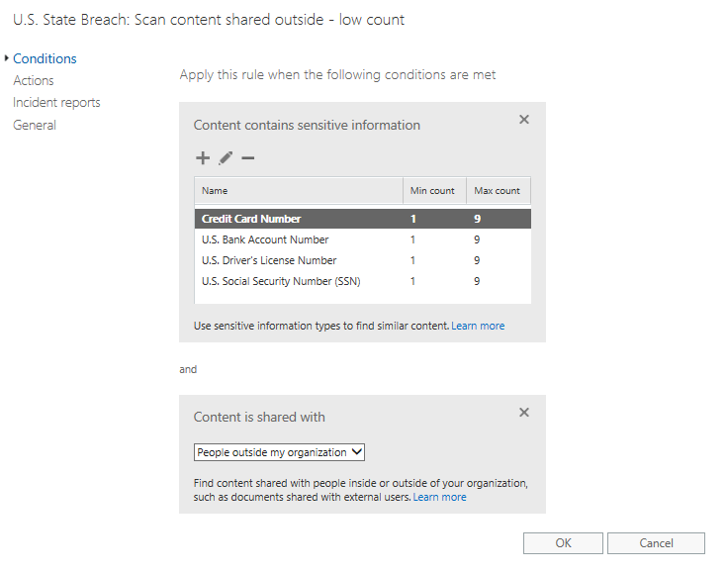
Task: Select the U.S. Social Security Number row
Action: click(x=281, y=281)
